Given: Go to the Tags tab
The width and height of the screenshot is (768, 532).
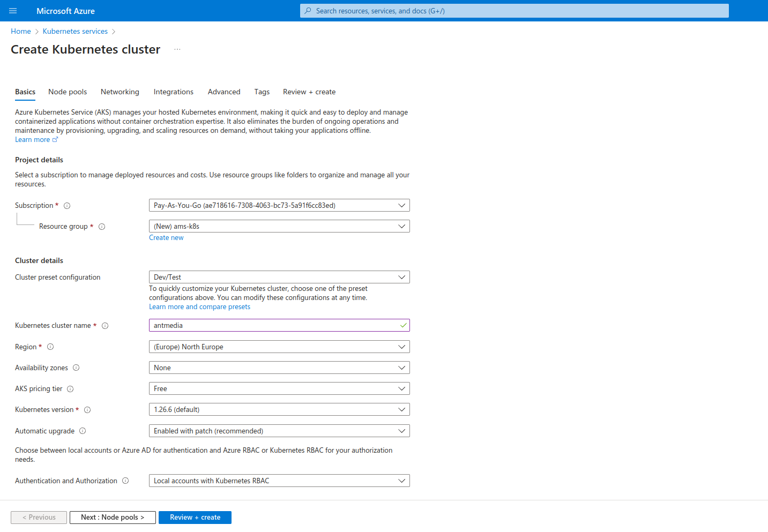Looking at the screenshot, I should tap(262, 92).
